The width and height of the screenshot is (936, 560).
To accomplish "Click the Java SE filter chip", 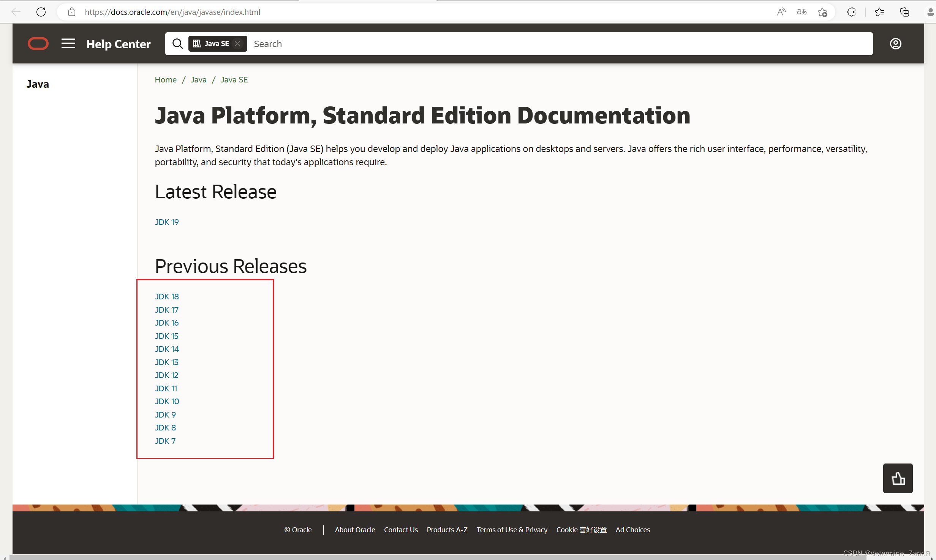I will [217, 44].
